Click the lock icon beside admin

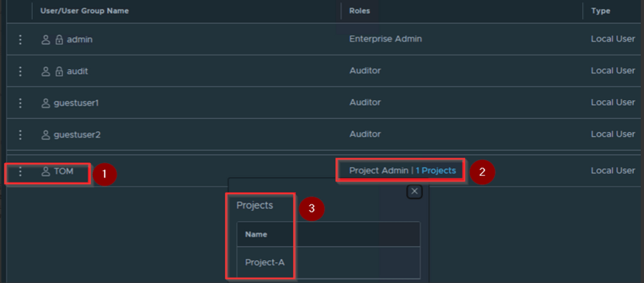tap(59, 40)
